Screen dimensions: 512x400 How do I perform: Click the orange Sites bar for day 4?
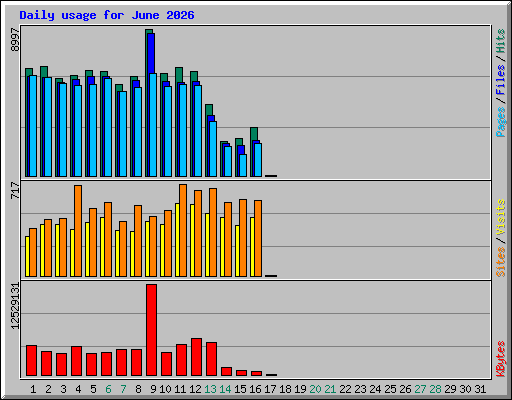tap(78, 231)
